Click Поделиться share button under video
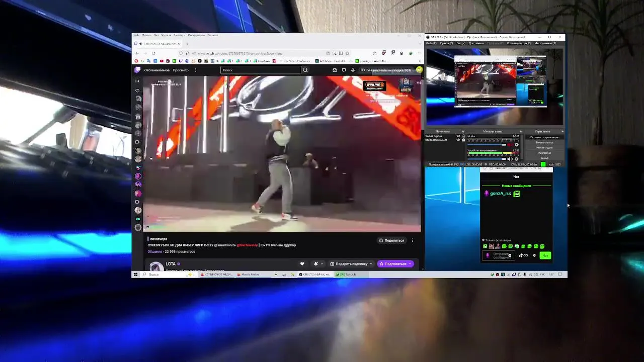 391,240
